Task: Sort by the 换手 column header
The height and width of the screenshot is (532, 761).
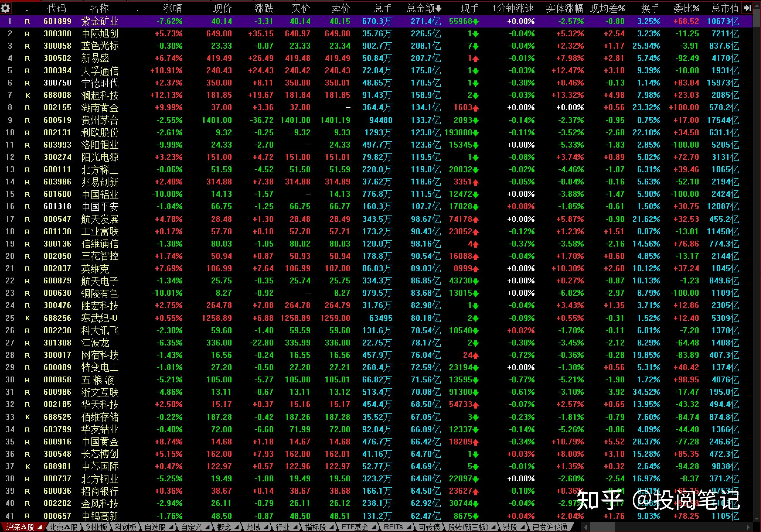Action: tap(650, 8)
